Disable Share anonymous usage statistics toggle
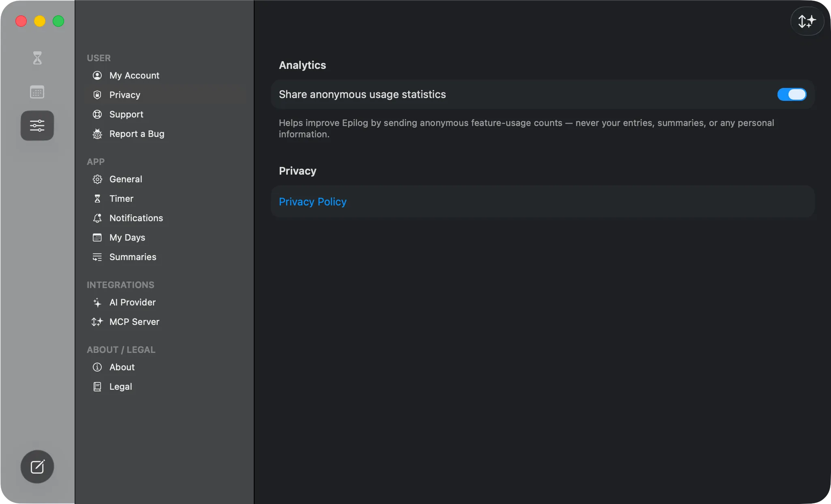The image size is (831, 504). (x=792, y=94)
